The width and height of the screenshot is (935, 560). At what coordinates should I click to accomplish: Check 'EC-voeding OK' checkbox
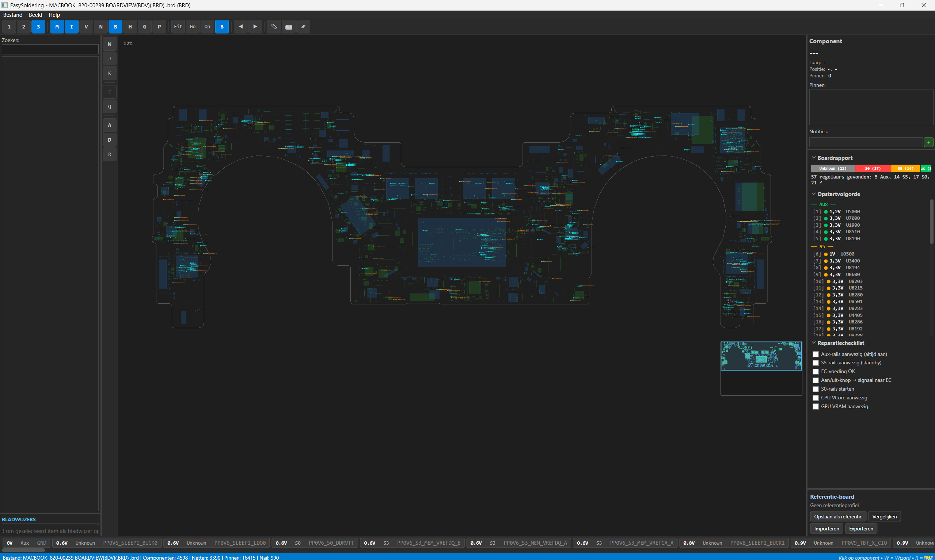point(816,372)
